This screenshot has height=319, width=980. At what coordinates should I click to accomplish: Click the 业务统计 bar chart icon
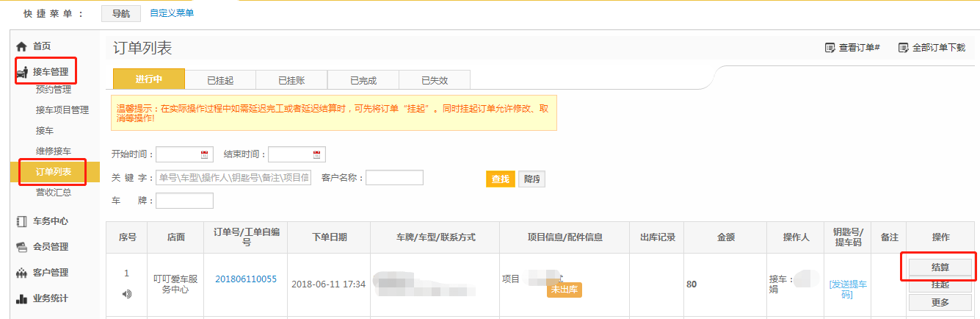coord(21,298)
